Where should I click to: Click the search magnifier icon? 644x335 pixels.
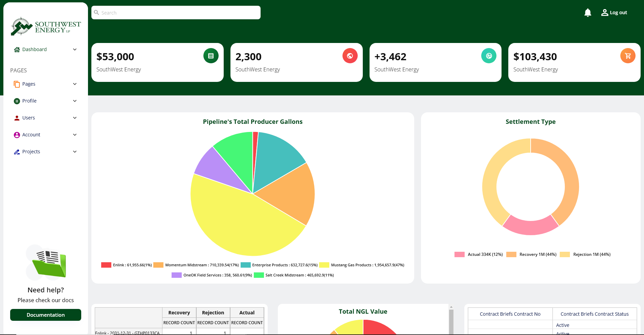coord(96,13)
